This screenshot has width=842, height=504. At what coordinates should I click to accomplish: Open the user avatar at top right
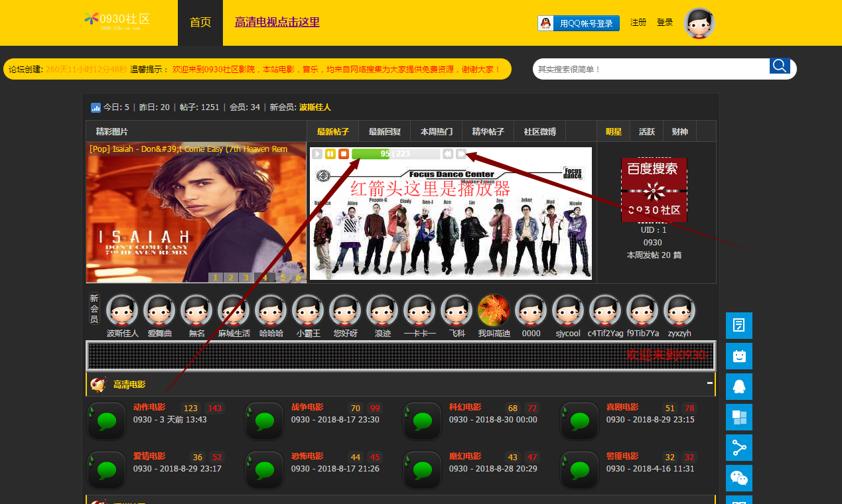(699, 23)
